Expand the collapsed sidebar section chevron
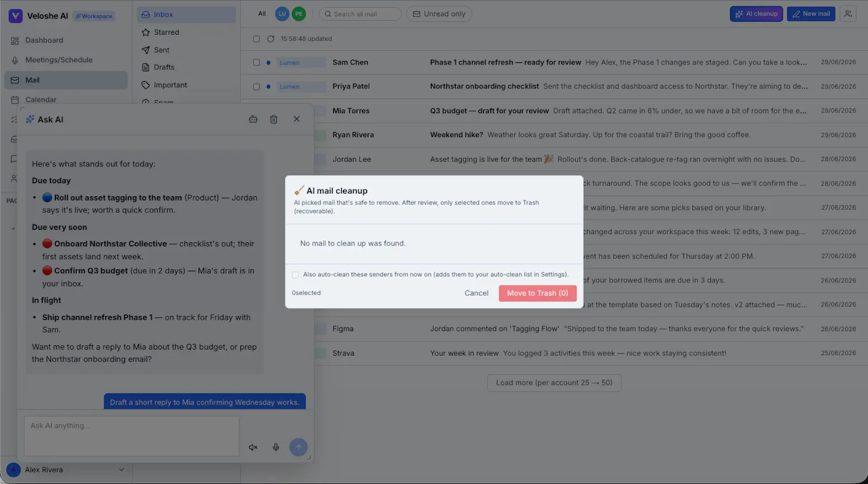The image size is (868, 484). [x=13, y=228]
